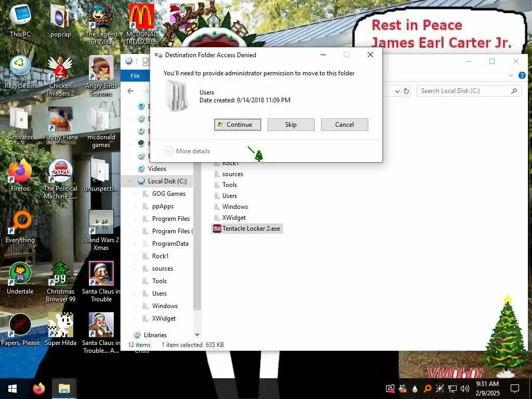This screenshot has height=399, width=532.
Task: Click navigation pane scroll down arrow
Action: [x=197, y=335]
